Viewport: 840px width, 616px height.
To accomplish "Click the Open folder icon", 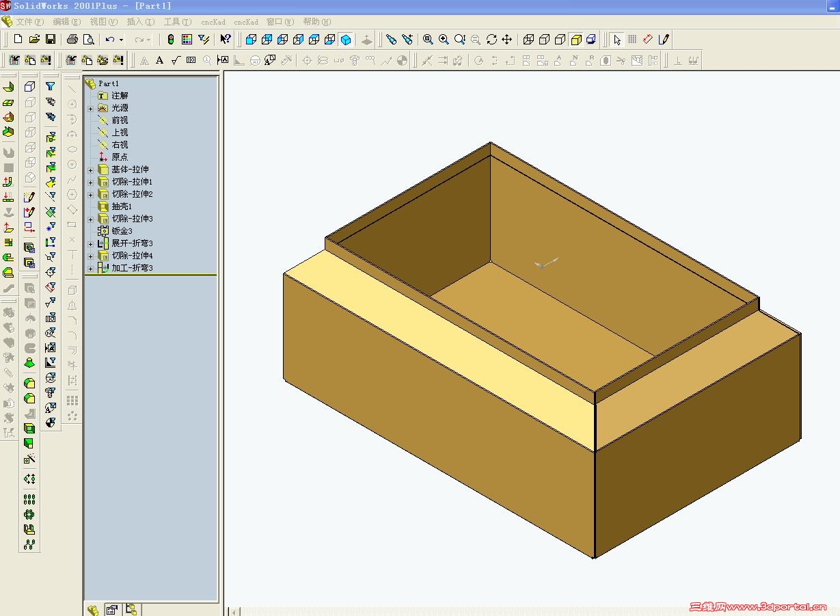I will [x=34, y=40].
